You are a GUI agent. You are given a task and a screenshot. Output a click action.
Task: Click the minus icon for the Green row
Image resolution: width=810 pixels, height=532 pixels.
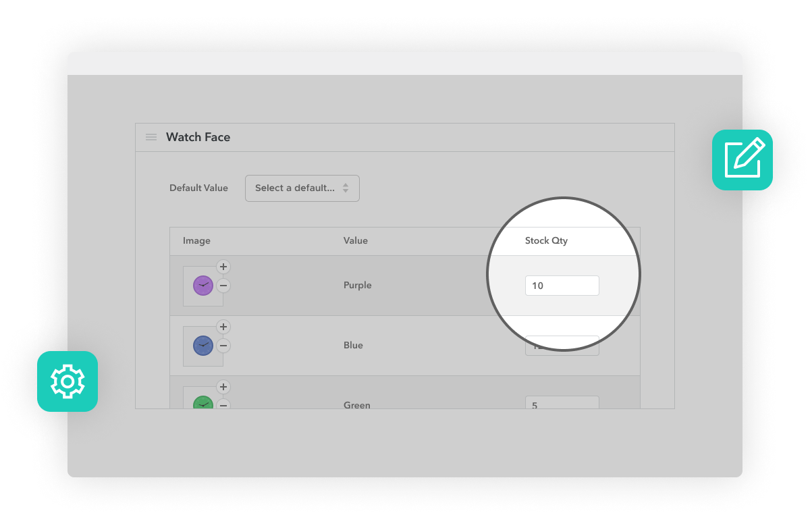pyautogui.click(x=223, y=406)
